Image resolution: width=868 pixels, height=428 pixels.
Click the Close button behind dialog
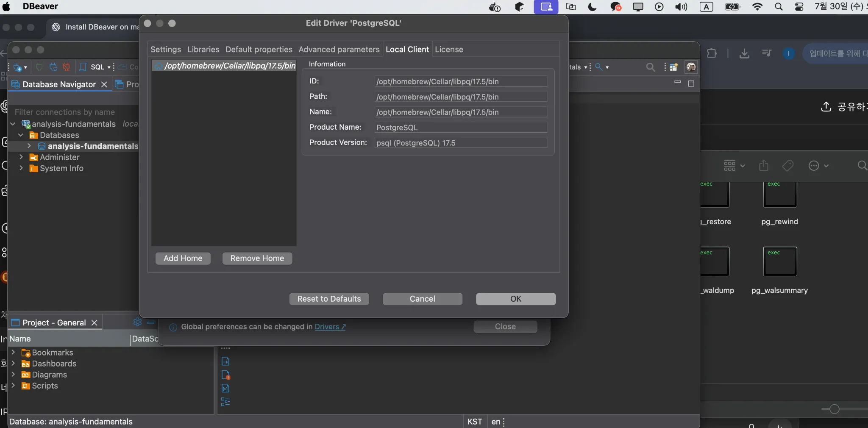coord(505,326)
